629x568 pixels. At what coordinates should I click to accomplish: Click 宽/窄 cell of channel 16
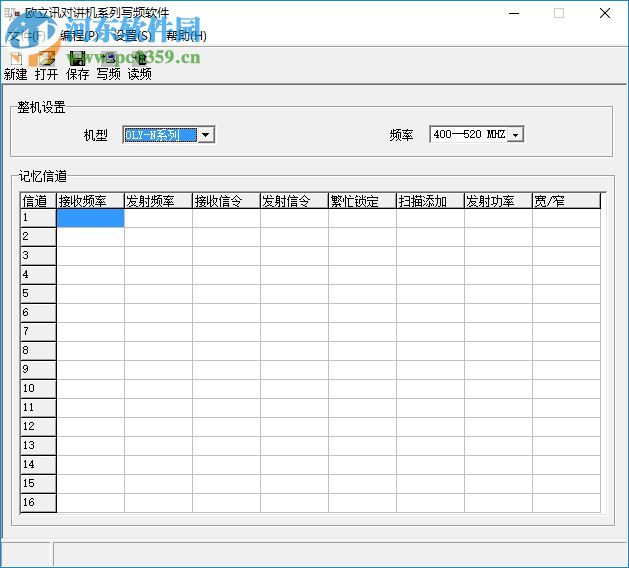(566, 503)
